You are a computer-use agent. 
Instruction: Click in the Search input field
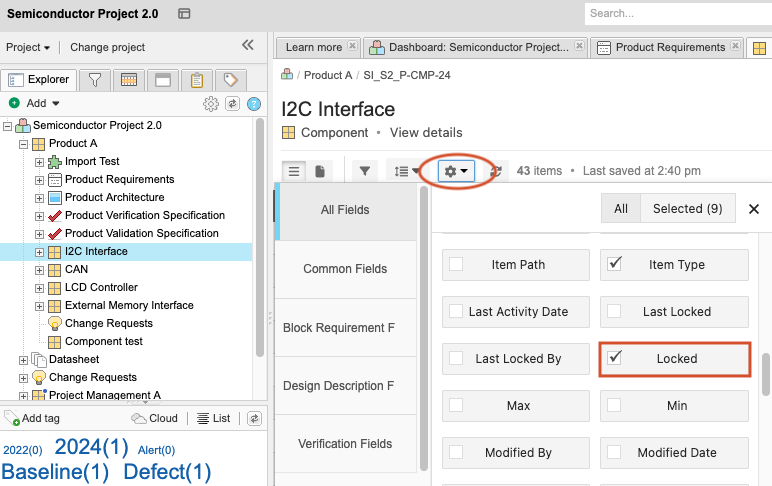[x=676, y=13]
